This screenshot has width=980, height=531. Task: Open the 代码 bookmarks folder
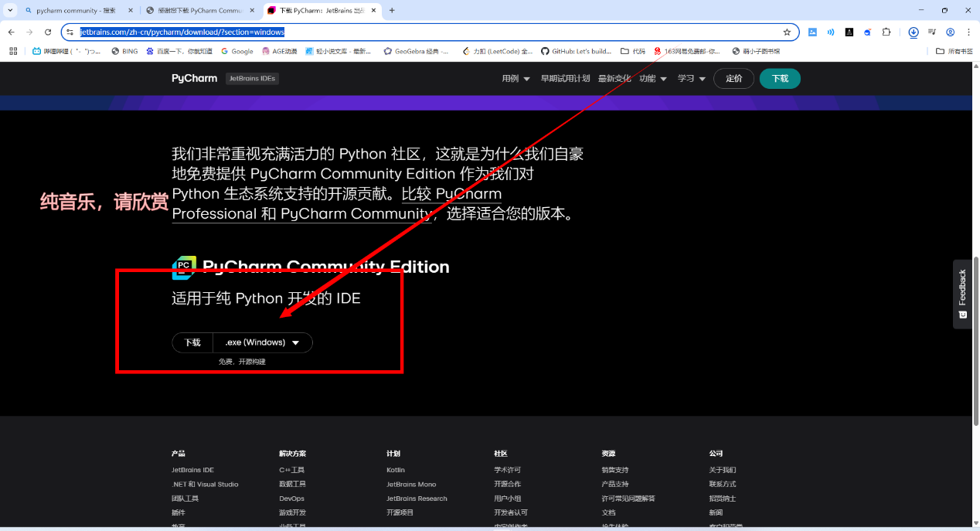(x=633, y=51)
